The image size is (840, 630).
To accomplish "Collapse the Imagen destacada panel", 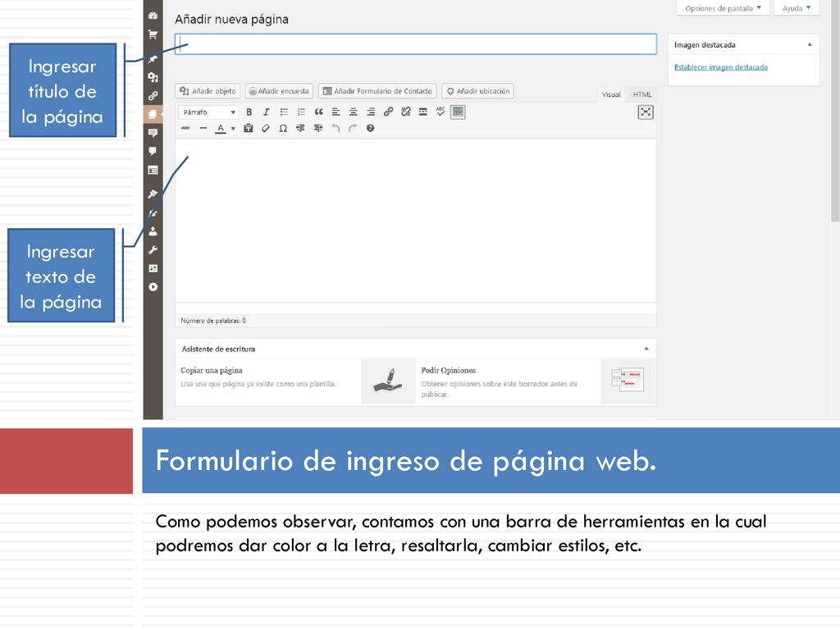I will (810, 44).
